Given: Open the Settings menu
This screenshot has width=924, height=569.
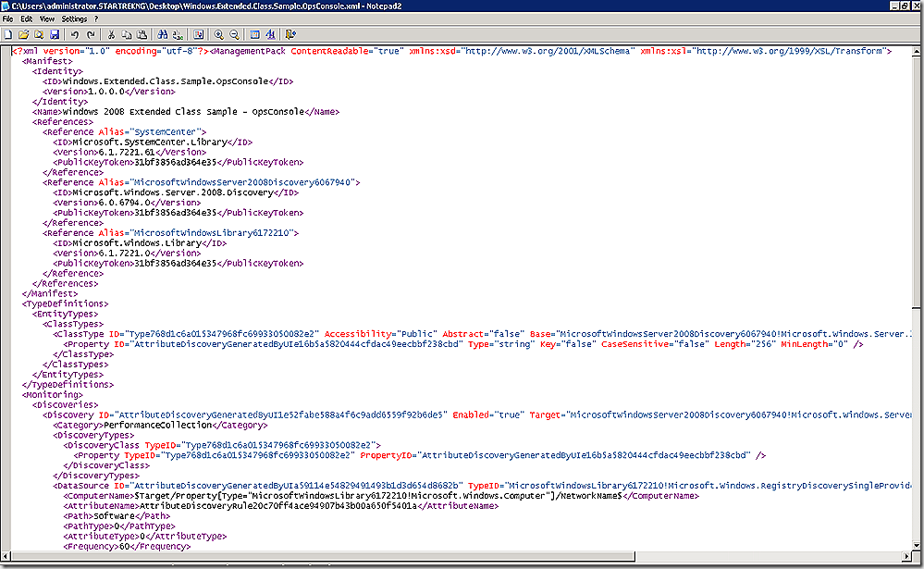Looking at the screenshot, I should click(74, 19).
